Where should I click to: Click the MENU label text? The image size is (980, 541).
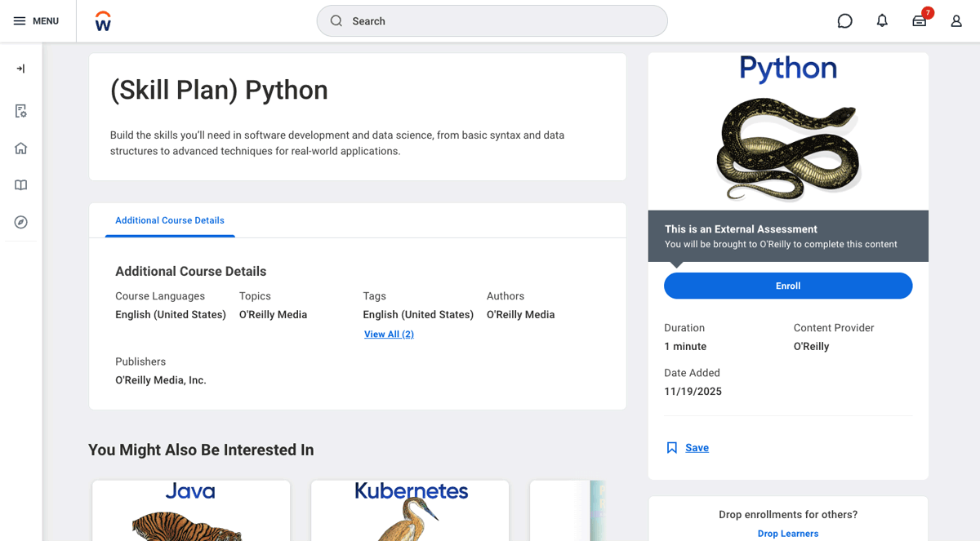[x=46, y=21]
